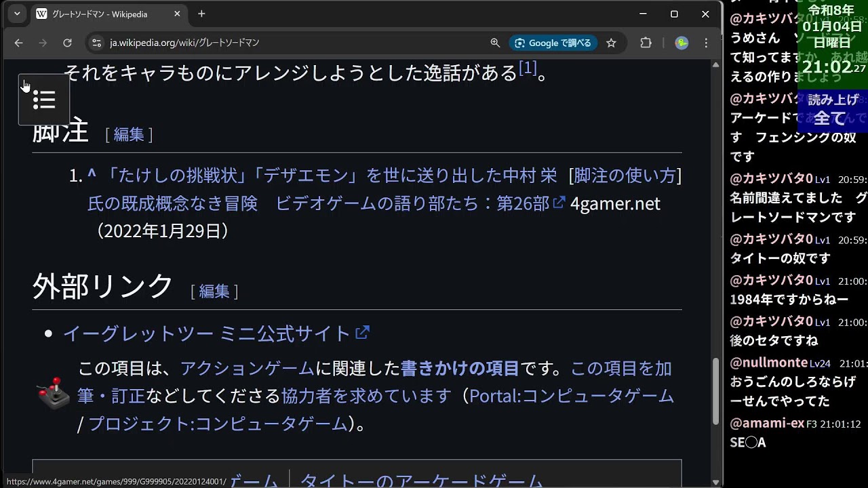This screenshot has width=868, height=488.
Task: Close the グレートソードマン Wikipedia tab
Action: click(x=177, y=14)
